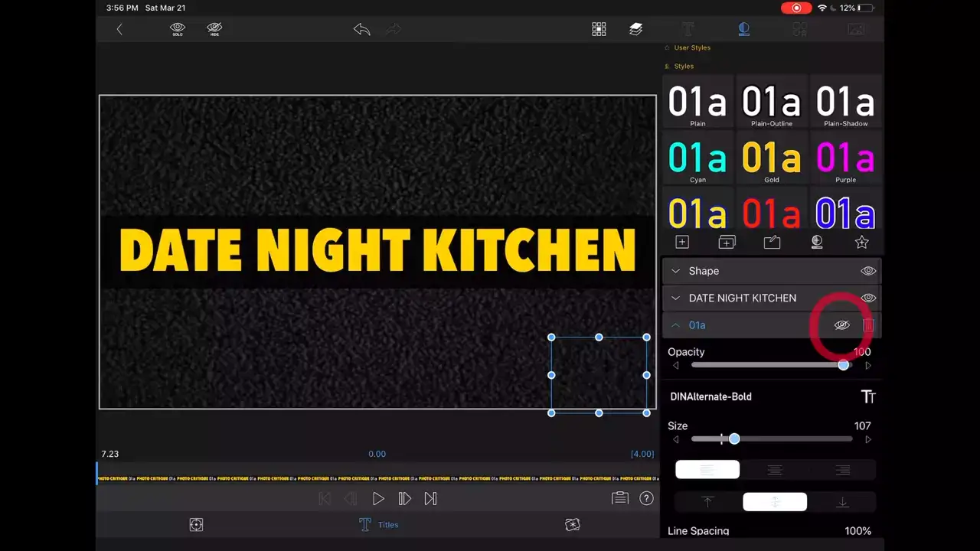Delete the 01a layer with trash icon

tap(868, 325)
